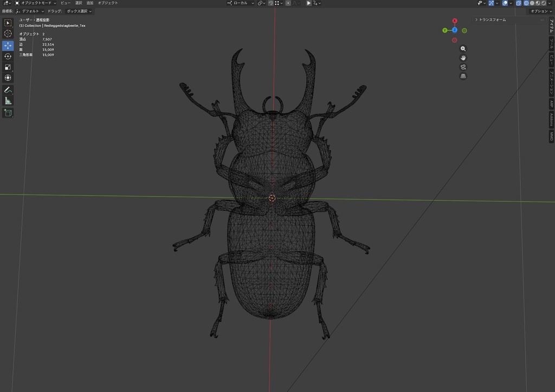The width and height of the screenshot is (555, 392).
Task: Open the ローカル transform orientation dropdown
Action: [240, 3]
